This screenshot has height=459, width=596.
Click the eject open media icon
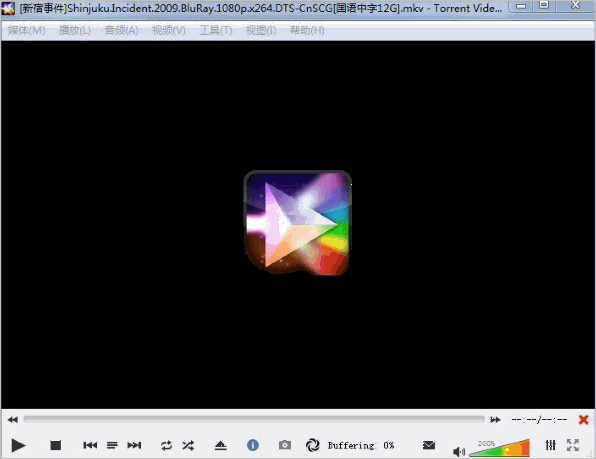pos(220,445)
